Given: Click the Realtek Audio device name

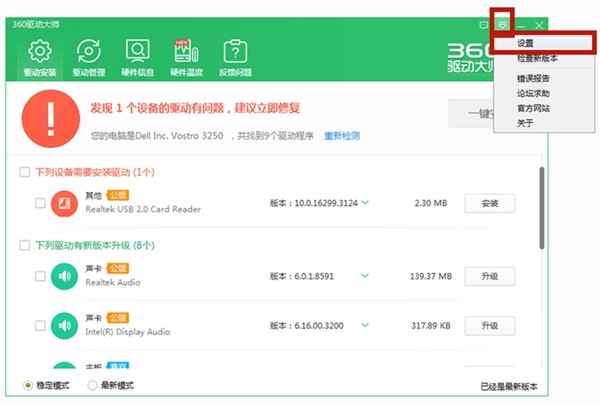Looking at the screenshot, I should click(113, 283).
